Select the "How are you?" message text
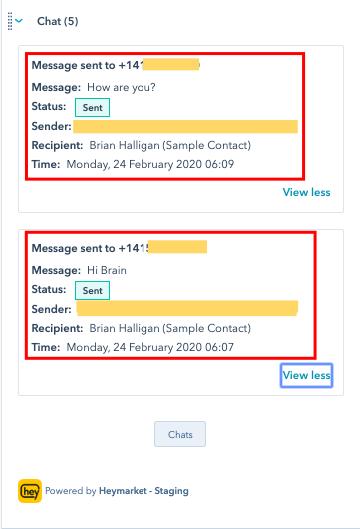360x529 pixels. (x=121, y=87)
